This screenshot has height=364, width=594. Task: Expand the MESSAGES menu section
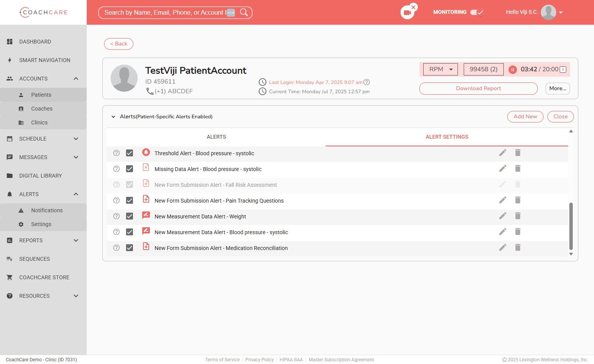[x=76, y=157]
